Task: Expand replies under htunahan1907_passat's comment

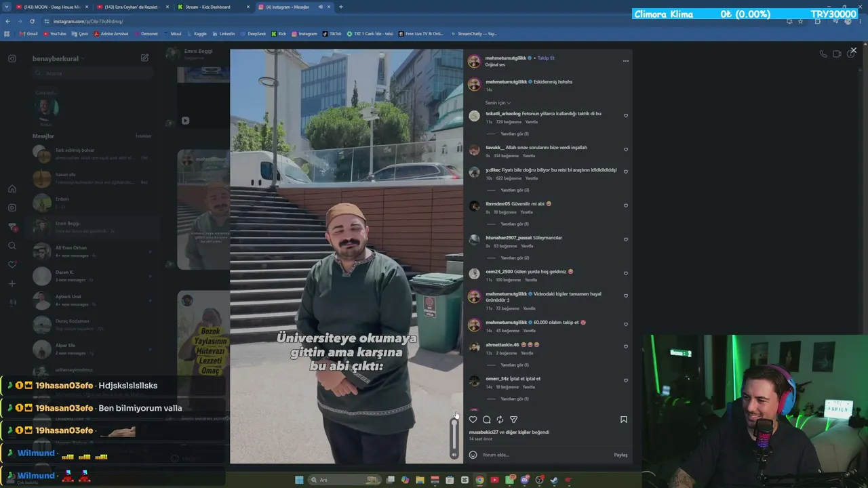Action: tap(514, 258)
